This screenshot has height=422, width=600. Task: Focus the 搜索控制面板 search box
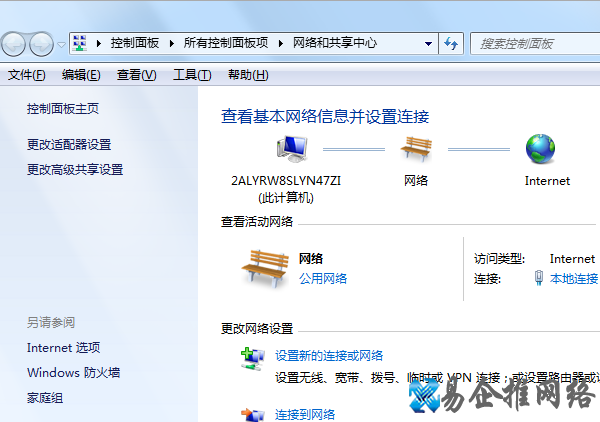click(x=535, y=44)
